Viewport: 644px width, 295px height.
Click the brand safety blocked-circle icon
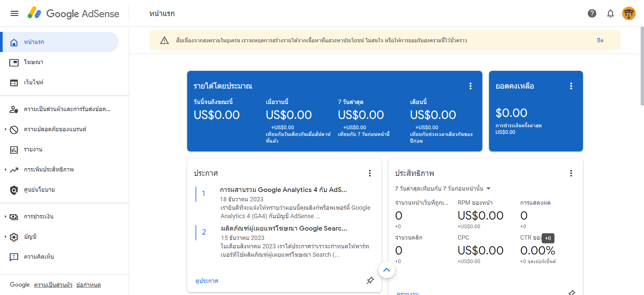click(x=14, y=130)
